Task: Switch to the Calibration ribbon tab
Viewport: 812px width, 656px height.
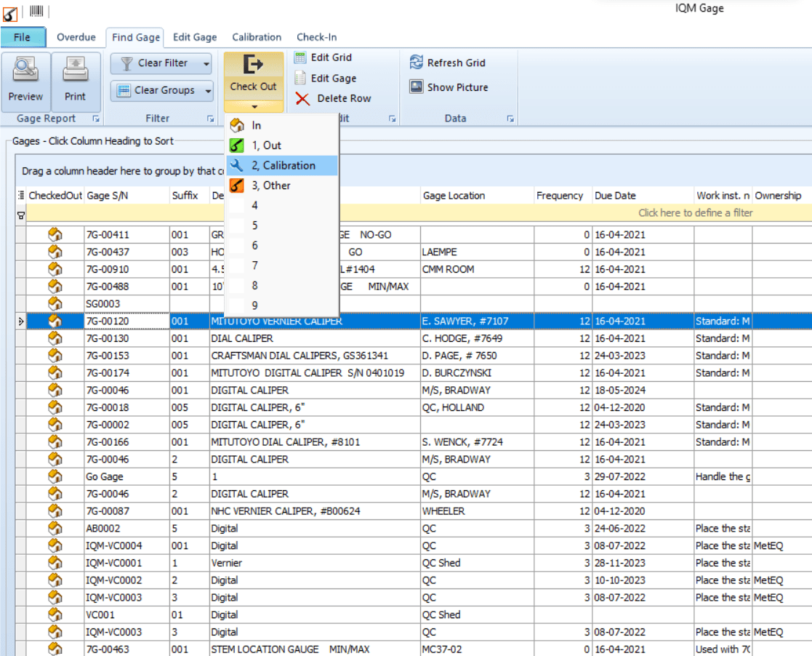Action: [257, 37]
